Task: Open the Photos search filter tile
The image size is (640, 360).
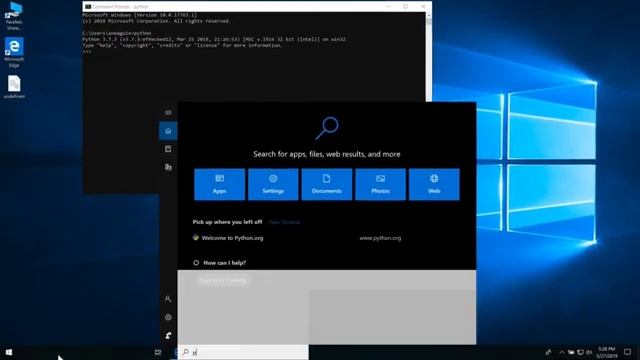Action: coord(380,184)
